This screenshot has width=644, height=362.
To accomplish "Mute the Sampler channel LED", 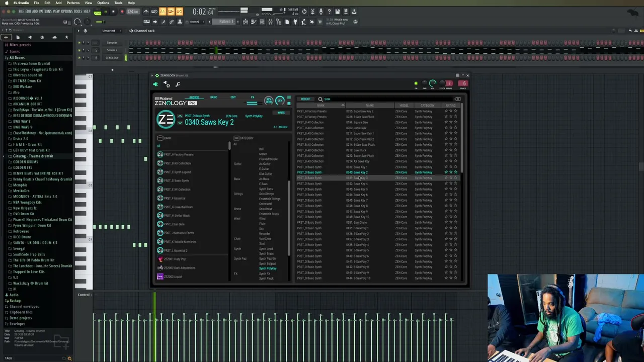I will coord(79,43).
